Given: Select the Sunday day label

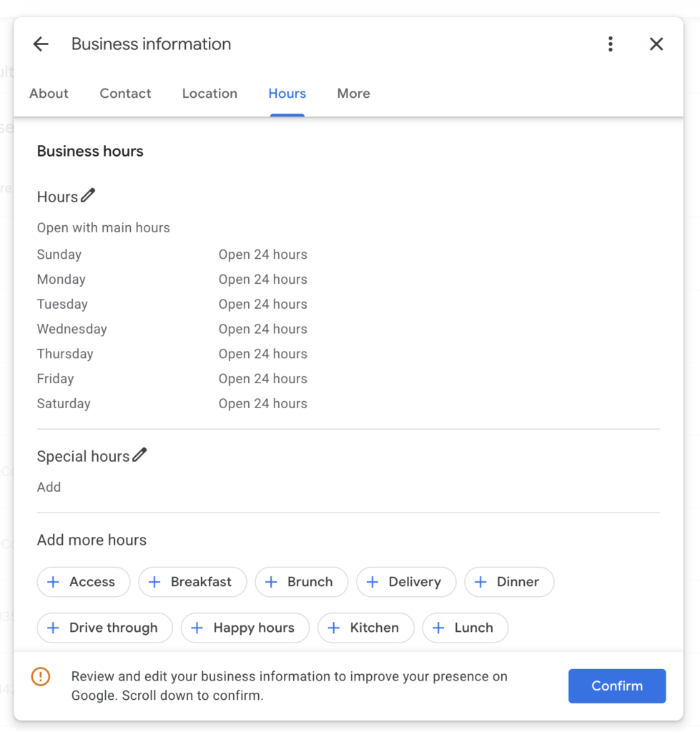Looking at the screenshot, I should pyautogui.click(x=59, y=254).
